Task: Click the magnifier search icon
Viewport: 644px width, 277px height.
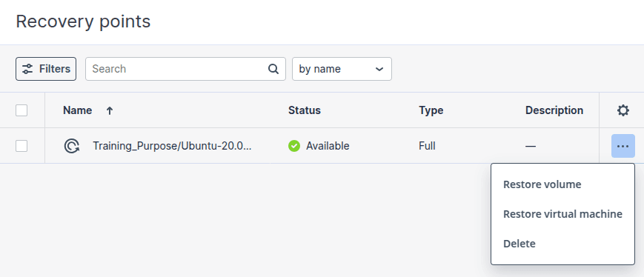Action: point(273,69)
